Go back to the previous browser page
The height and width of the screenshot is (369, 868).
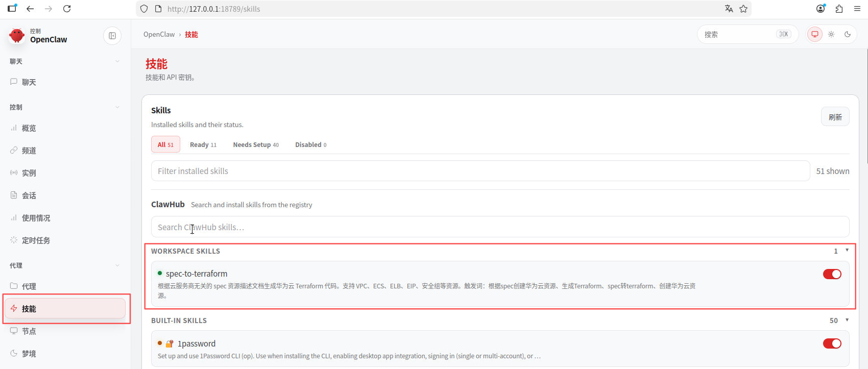pos(30,9)
